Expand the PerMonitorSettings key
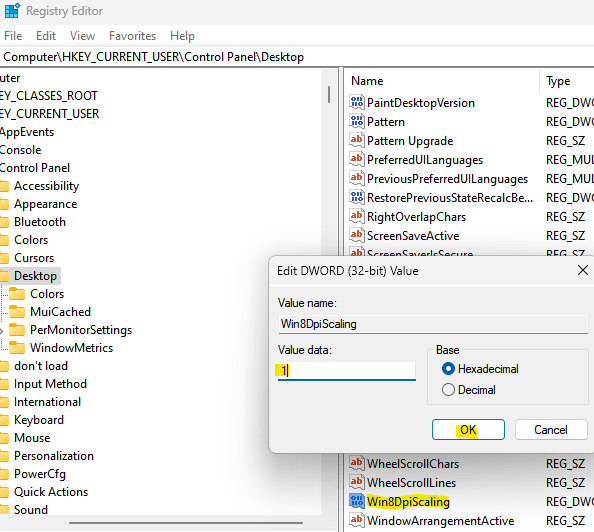This screenshot has width=594, height=532. click(2, 331)
